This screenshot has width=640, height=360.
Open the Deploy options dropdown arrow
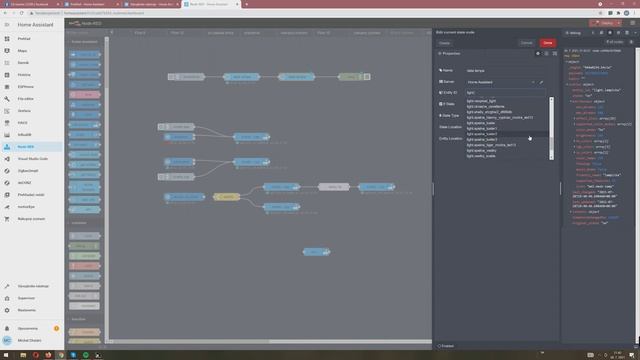point(619,23)
